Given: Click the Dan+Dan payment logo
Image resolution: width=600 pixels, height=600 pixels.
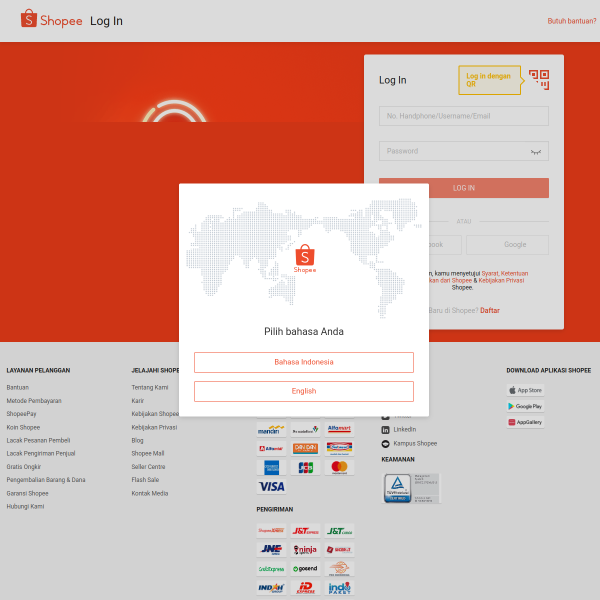Looking at the screenshot, I should [305, 448].
